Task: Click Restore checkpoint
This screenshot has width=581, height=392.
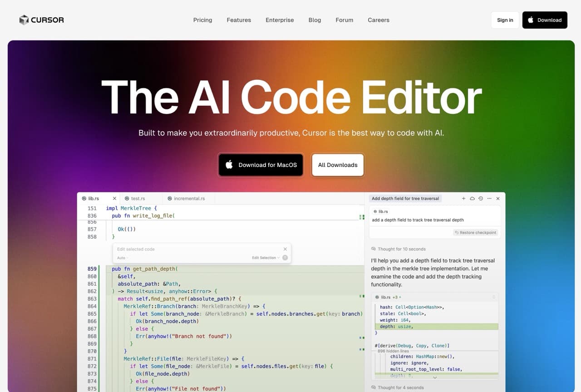Action: [476, 232]
